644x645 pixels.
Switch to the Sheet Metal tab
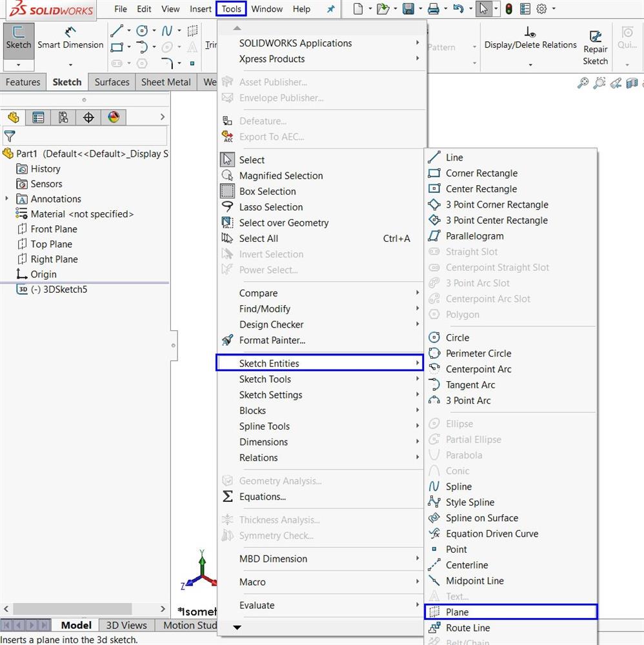point(166,82)
